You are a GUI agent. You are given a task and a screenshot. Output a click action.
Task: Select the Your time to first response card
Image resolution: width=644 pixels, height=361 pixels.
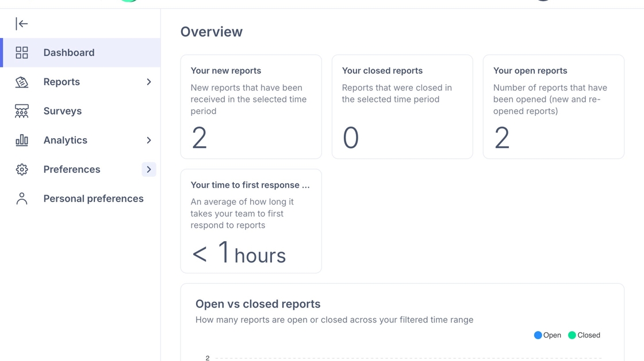click(251, 221)
